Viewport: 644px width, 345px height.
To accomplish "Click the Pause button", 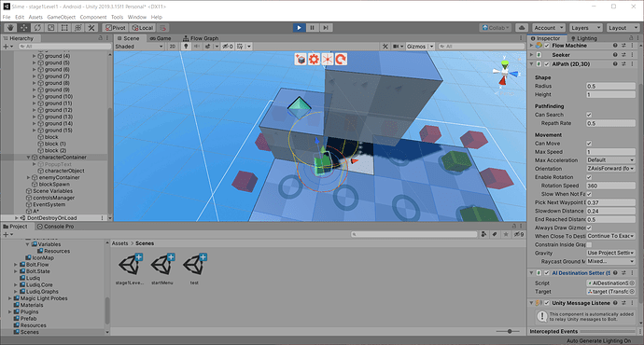I will pos(312,27).
